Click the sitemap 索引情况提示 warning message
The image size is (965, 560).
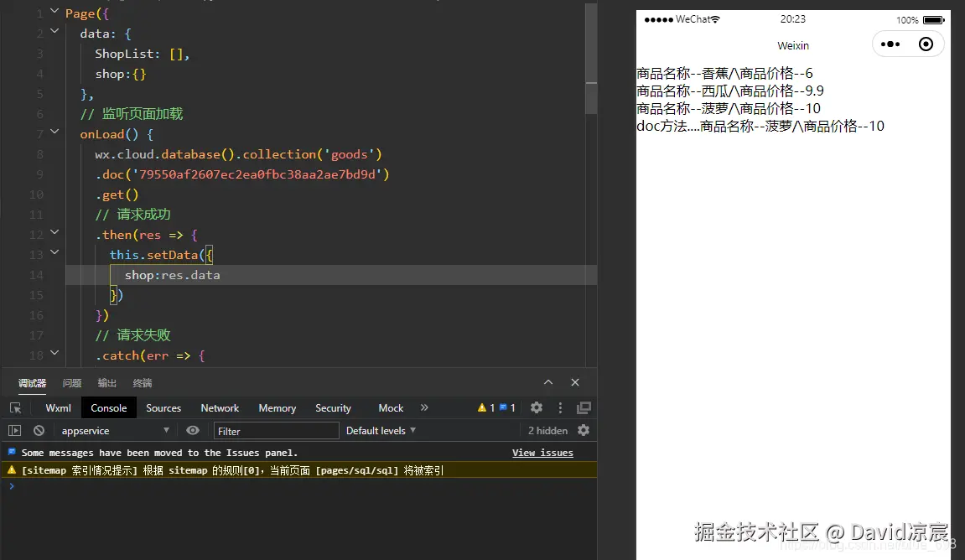click(232, 470)
